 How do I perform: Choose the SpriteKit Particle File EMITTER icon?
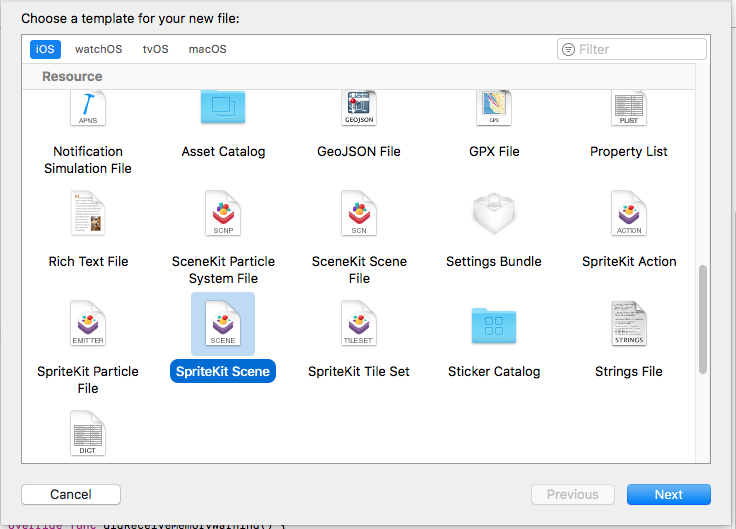coord(88,323)
